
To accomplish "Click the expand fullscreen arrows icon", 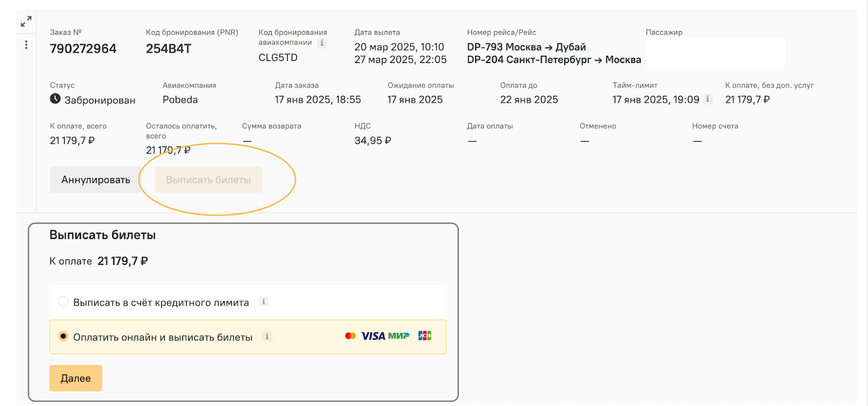I will click(26, 22).
